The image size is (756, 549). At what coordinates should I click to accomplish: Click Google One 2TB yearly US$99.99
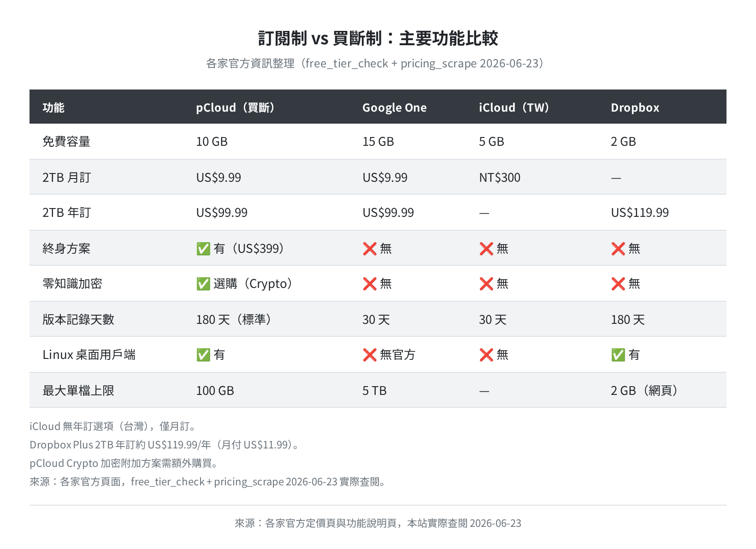coord(388,213)
